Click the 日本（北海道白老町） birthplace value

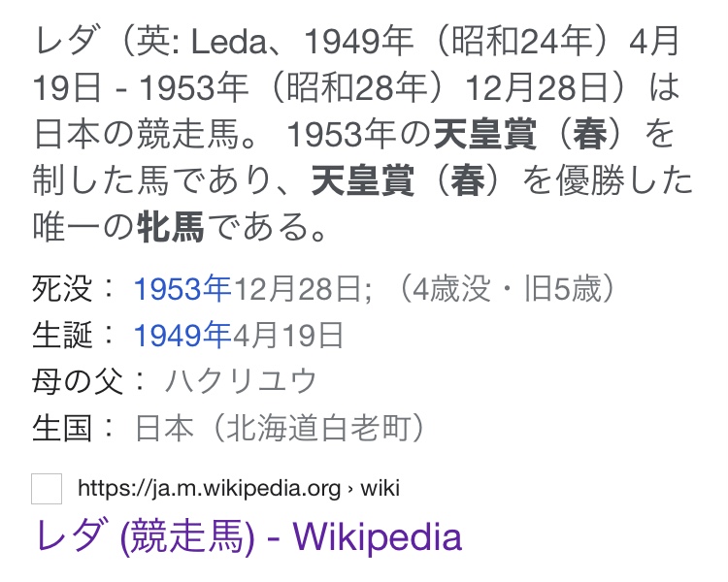click(x=281, y=428)
